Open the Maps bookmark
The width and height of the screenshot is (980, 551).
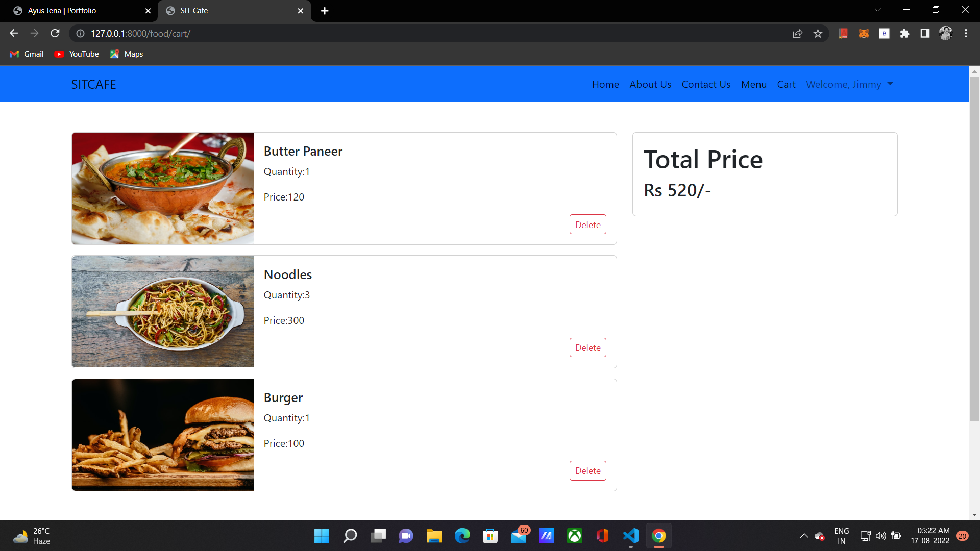coord(127,54)
